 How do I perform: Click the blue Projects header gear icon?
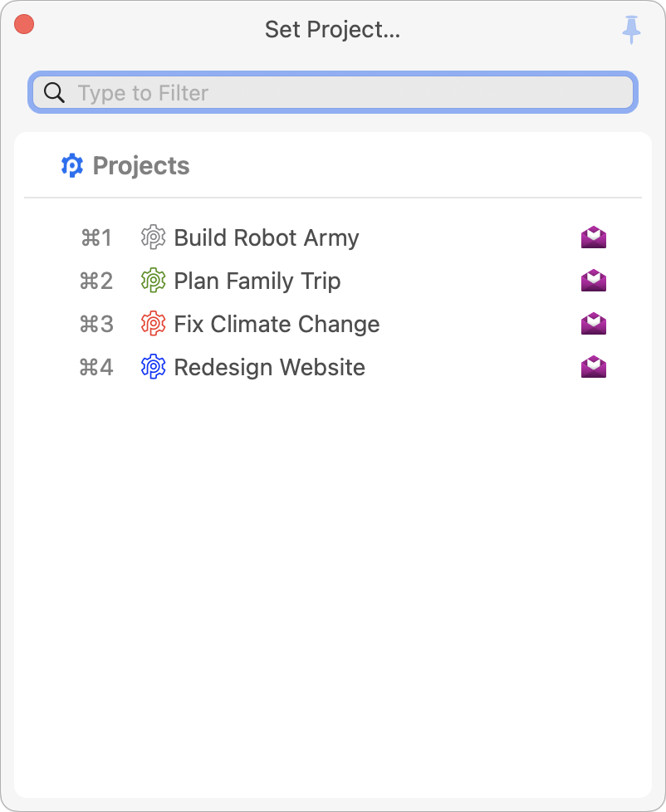73,166
